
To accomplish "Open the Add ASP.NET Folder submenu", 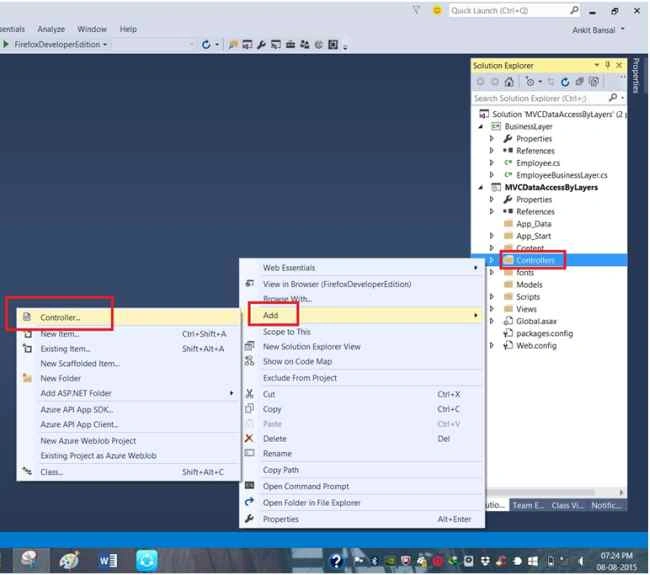I will tap(129, 393).
